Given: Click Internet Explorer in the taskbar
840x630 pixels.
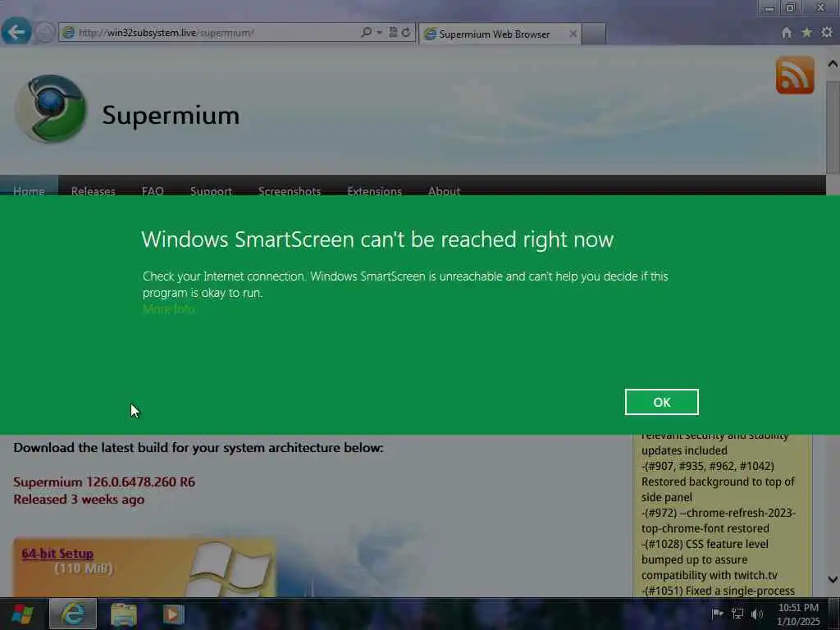Looking at the screenshot, I should (73, 614).
